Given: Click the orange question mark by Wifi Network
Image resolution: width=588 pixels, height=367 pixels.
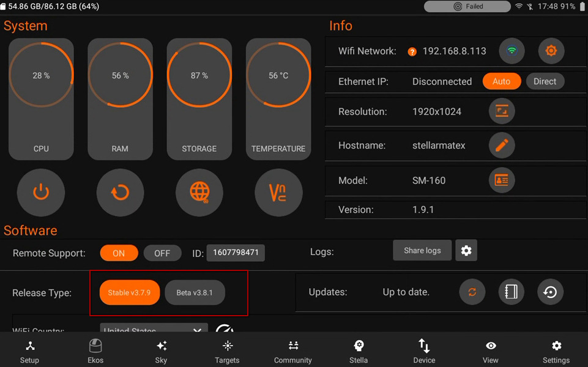Looking at the screenshot, I should point(412,52).
